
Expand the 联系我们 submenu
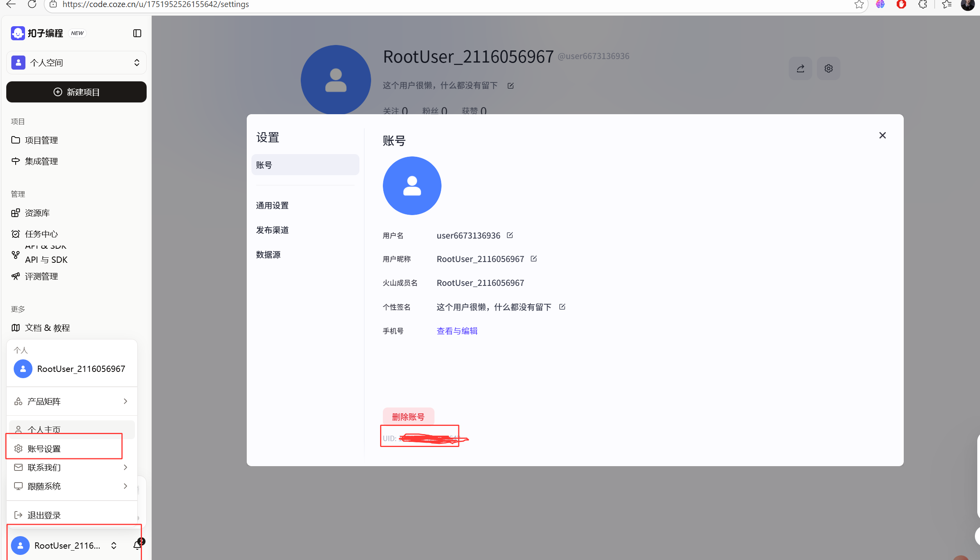72,467
